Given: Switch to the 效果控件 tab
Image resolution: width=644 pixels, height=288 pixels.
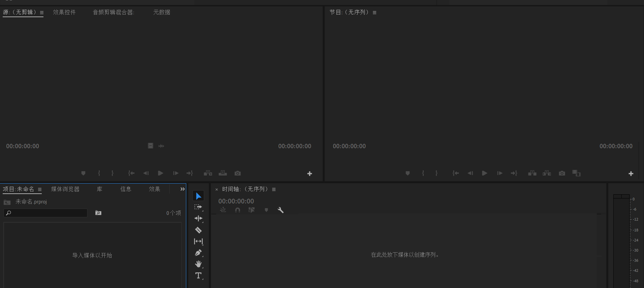Looking at the screenshot, I should [64, 12].
